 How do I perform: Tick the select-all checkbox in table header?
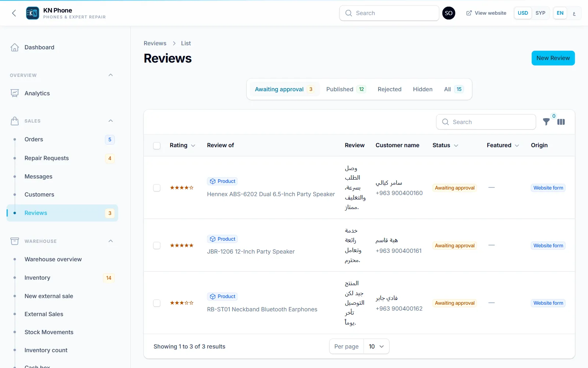pos(157,146)
